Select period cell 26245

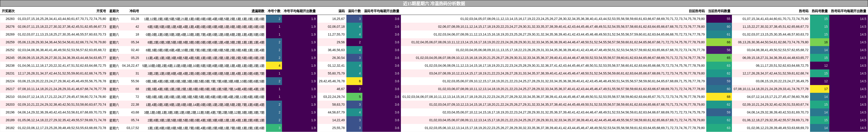click(x=10, y=58)
